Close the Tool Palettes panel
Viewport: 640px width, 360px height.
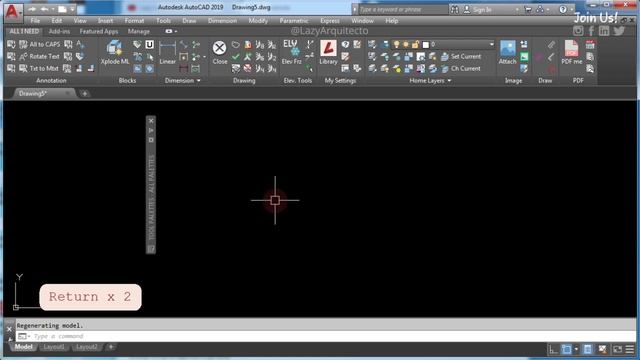pyautogui.click(x=151, y=121)
